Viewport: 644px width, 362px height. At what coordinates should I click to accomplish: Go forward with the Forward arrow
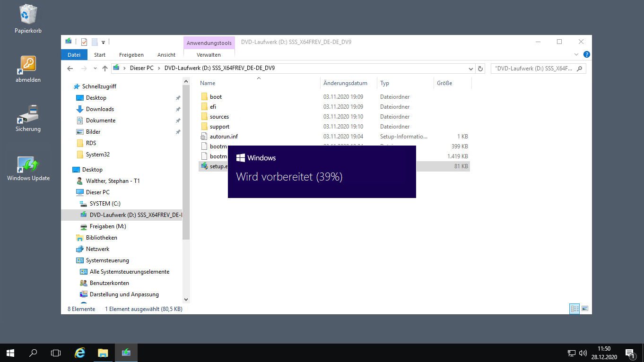(x=84, y=68)
